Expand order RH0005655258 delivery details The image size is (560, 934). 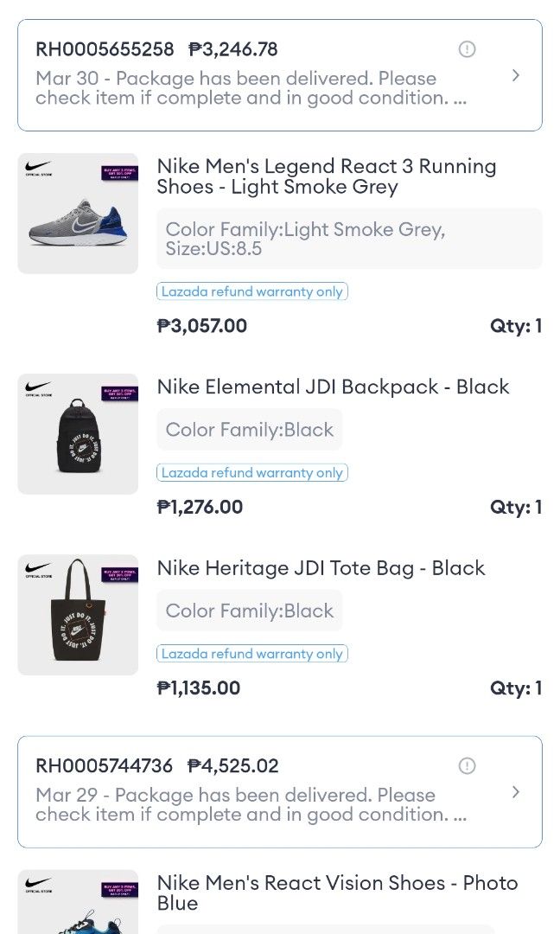tap(516, 76)
